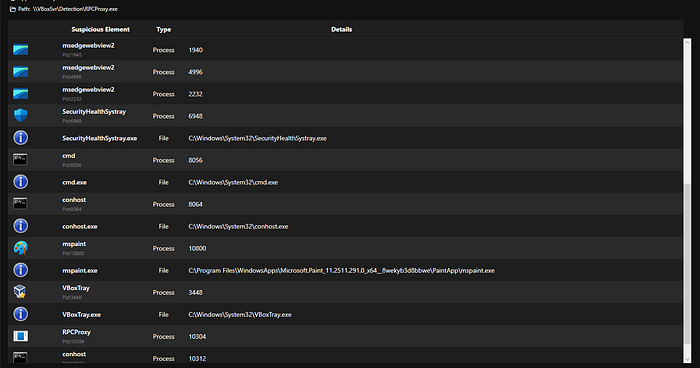Click the msedgewebview2 icon for Pid 2232
The width and height of the screenshot is (700, 368).
tap(21, 94)
